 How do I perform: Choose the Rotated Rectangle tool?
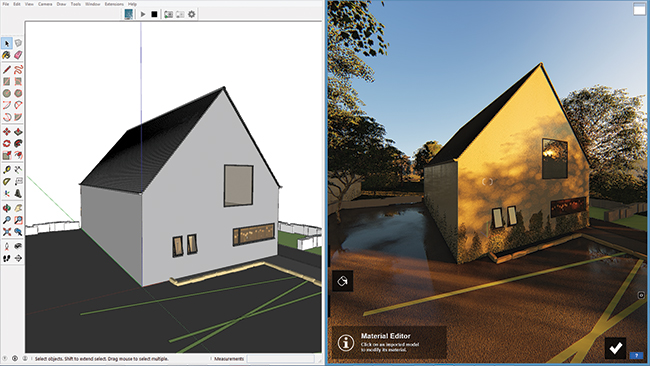pyautogui.click(x=18, y=82)
